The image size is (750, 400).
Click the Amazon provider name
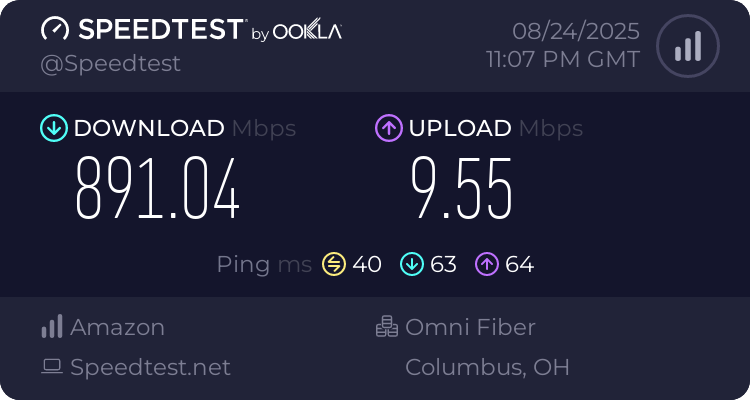117,327
